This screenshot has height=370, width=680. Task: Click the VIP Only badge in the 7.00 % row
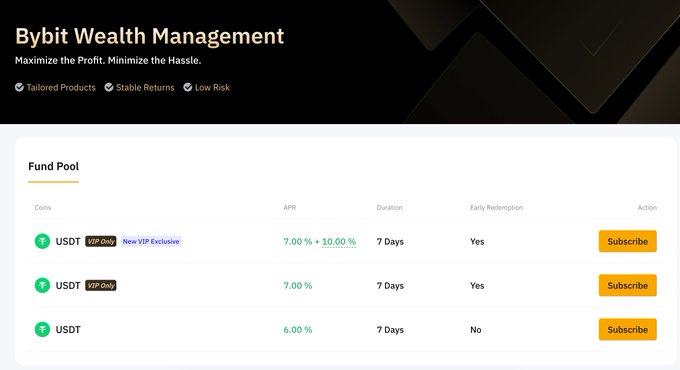(101, 285)
